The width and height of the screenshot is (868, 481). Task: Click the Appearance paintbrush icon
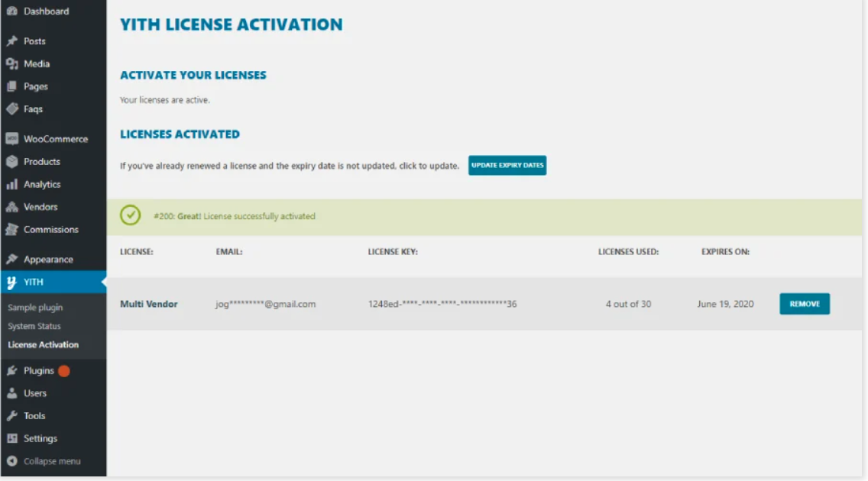[x=11, y=260]
